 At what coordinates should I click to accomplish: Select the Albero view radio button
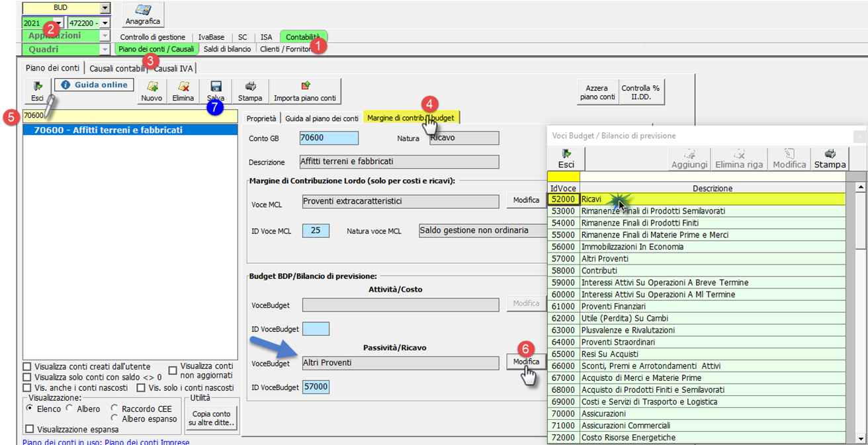pos(70,409)
